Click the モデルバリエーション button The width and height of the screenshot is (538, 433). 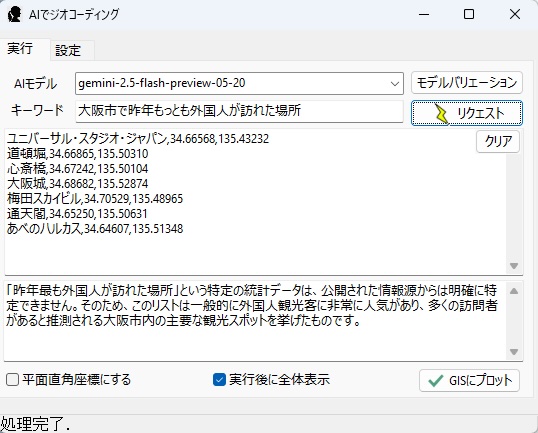[467, 83]
